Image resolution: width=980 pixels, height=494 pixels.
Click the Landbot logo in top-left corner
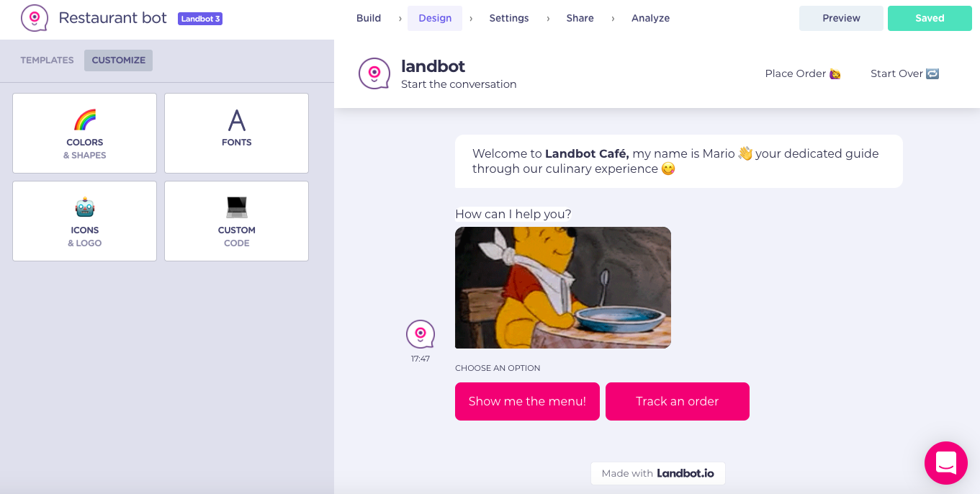click(x=35, y=18)
